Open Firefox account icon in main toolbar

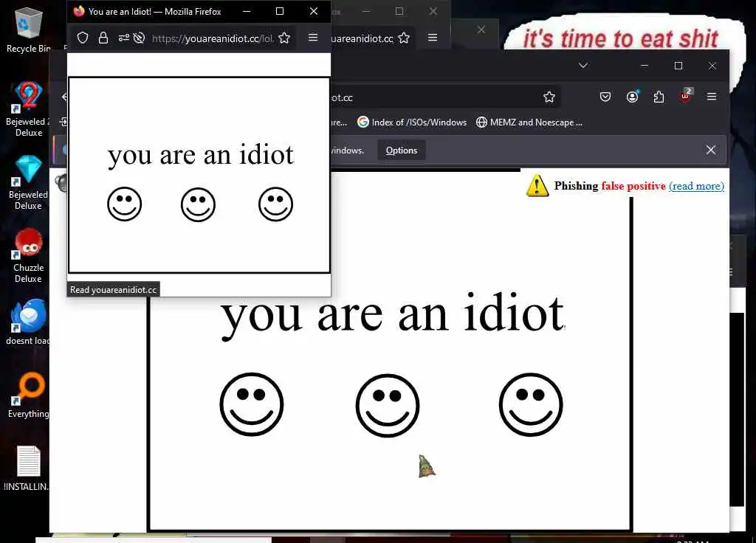pyautogui.click(x=632, y=97)
